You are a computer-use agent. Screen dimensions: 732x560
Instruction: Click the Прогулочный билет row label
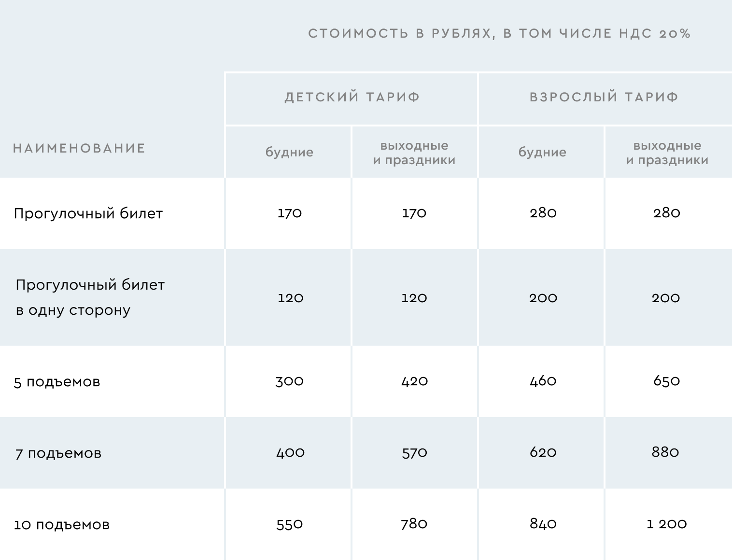coord(88,213)
